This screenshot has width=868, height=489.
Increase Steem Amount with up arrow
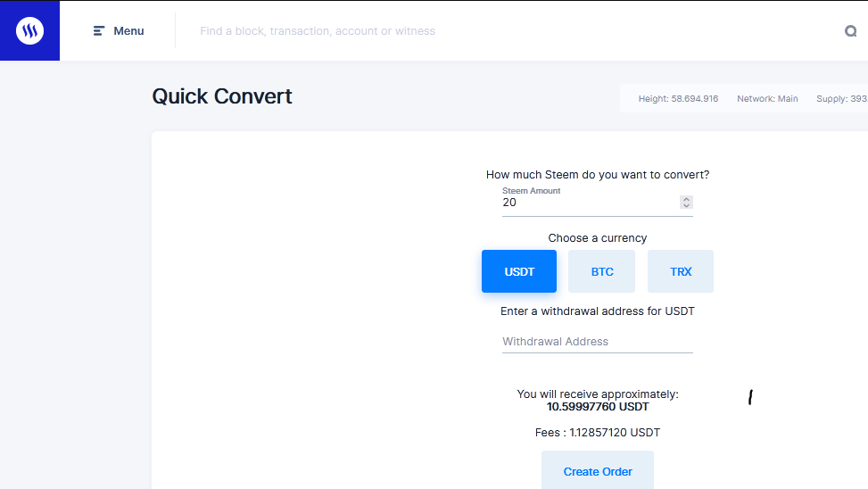[x=686, y=199]
